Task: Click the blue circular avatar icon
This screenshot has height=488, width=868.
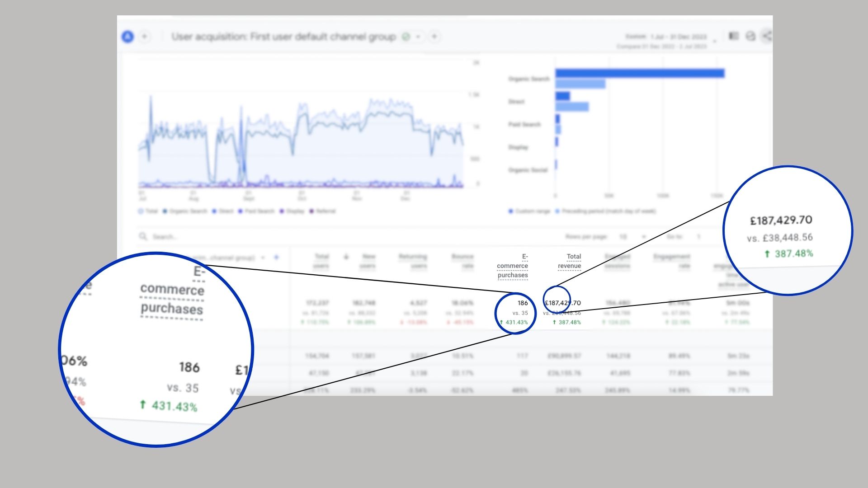Action: [128, 37]
